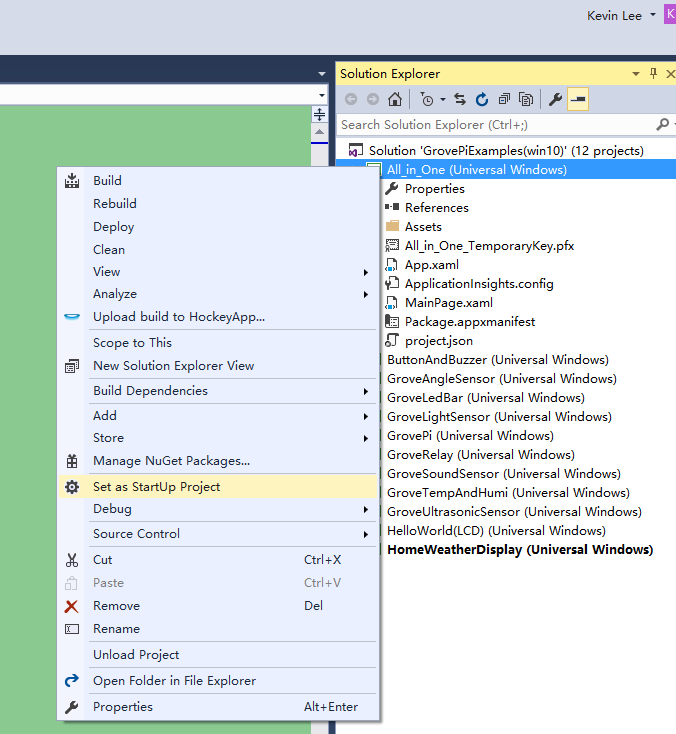The image size is (676, 734).
Task: Click the Home icon in Solution Explorer toolbar
Action: (395, 99)
